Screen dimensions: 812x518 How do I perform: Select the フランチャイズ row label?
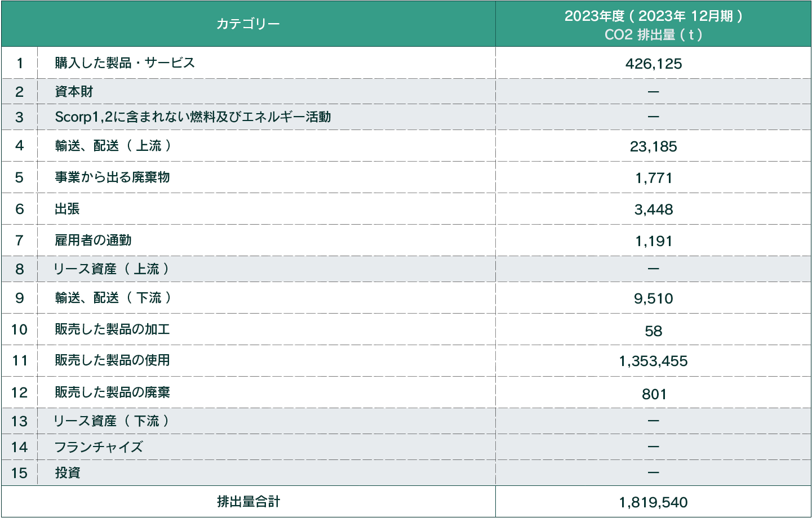click(99, 447)
